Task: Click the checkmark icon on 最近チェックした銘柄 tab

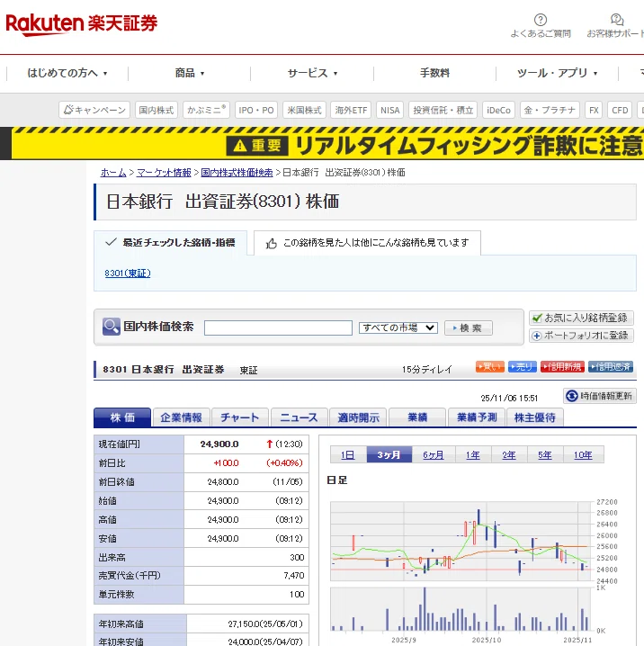Action: pyautogui.click(x=111, y=242)
